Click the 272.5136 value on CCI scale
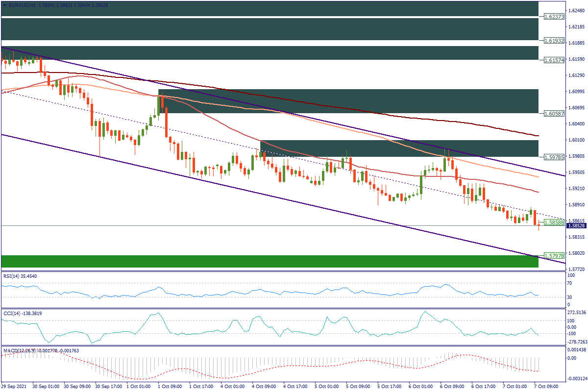This screenshot has width=588, height=392. pos(576,312)
